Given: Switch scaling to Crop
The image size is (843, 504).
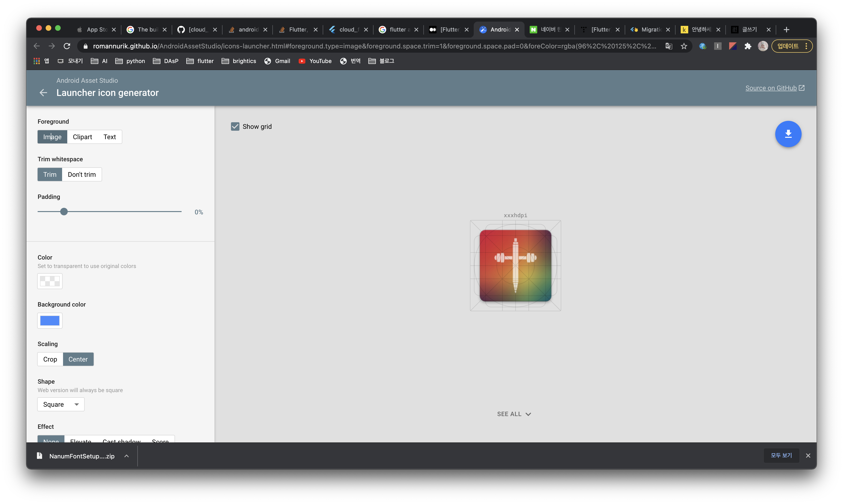Looking at the screenshot, I should coord(50,359).
